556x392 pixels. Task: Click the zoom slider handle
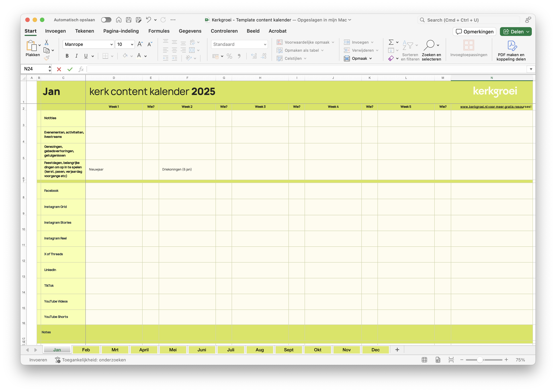click(x=480, y=360)
